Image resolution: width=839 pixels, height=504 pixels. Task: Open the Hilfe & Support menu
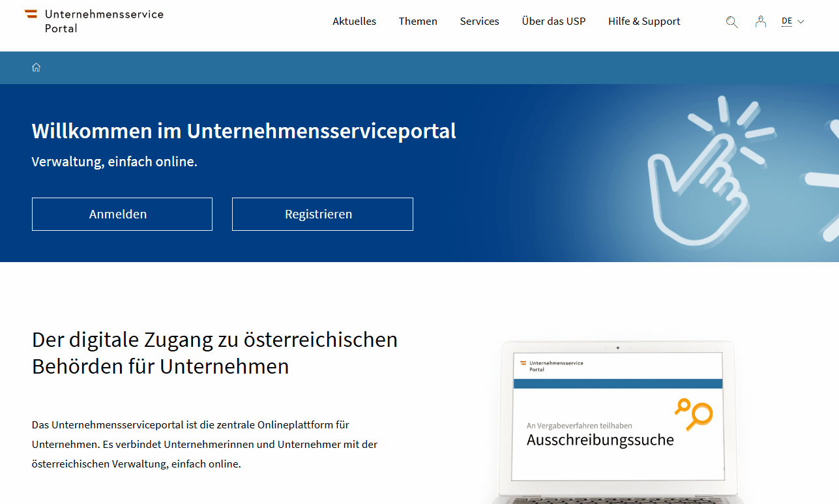(644, 22)
